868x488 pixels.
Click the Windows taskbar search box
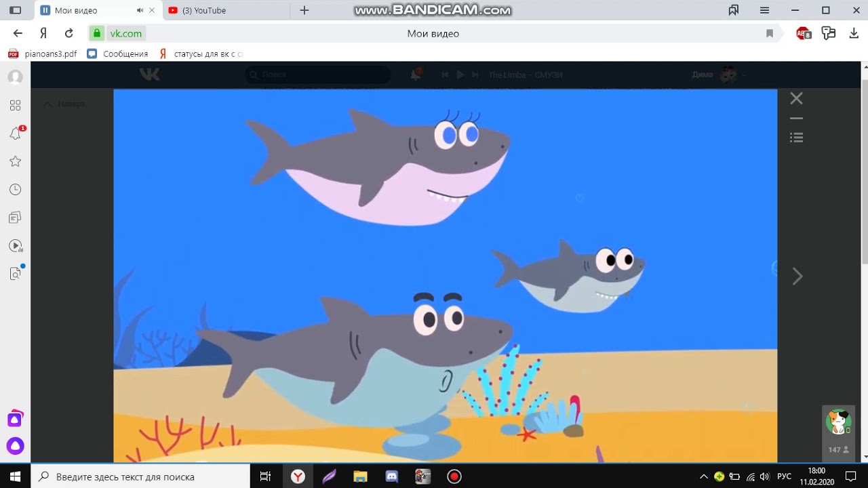coord(140,476)
